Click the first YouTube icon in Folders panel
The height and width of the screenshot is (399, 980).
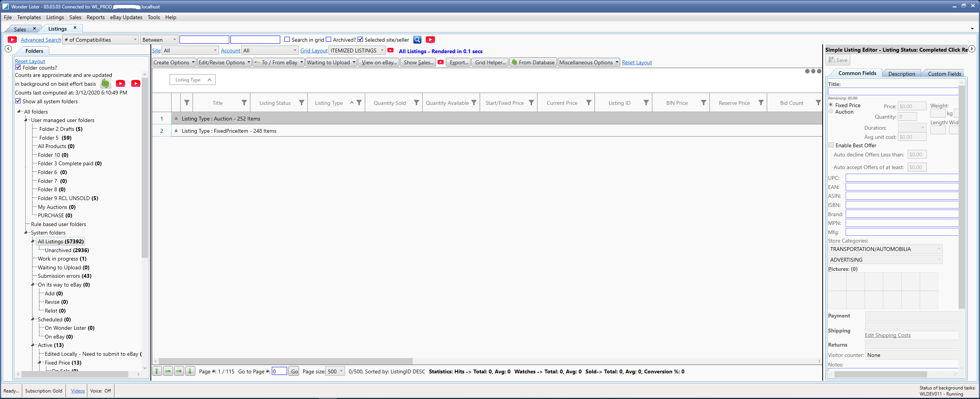click(121, 83)
